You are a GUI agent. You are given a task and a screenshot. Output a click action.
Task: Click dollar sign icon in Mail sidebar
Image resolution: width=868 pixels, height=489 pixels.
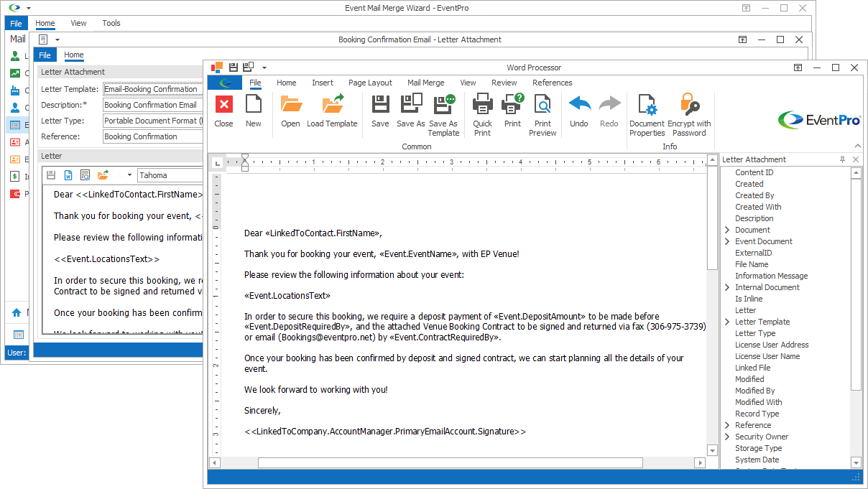pyautogui.click(x=15, y=176)
